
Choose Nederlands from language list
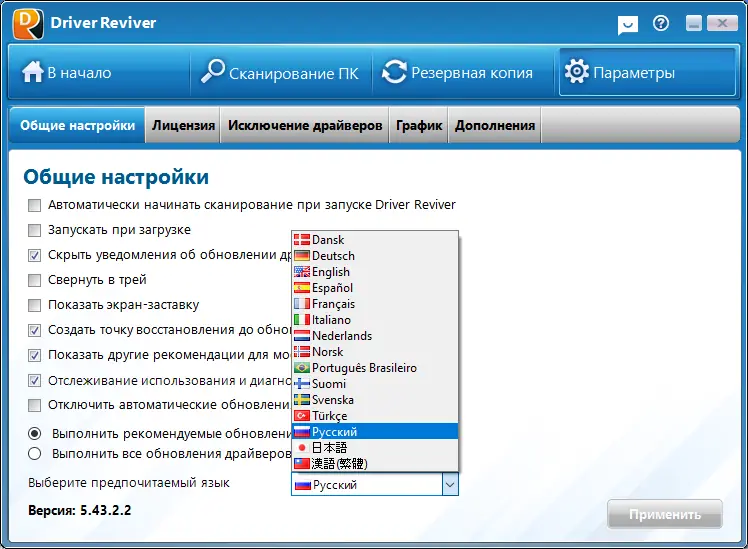(x=375, y=335)
